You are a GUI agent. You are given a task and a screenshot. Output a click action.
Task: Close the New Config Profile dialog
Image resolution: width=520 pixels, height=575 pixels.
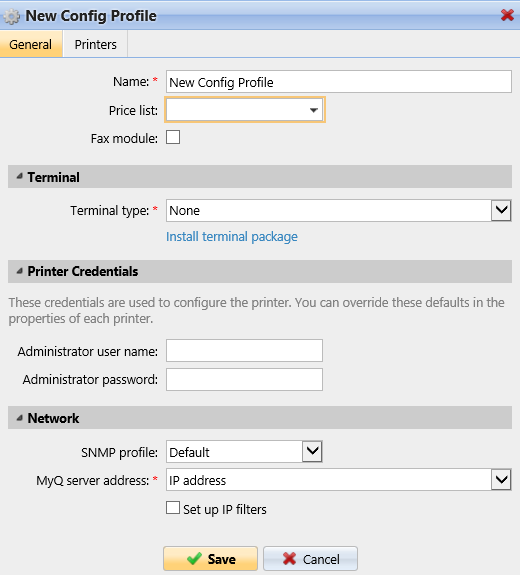point(507,15)
